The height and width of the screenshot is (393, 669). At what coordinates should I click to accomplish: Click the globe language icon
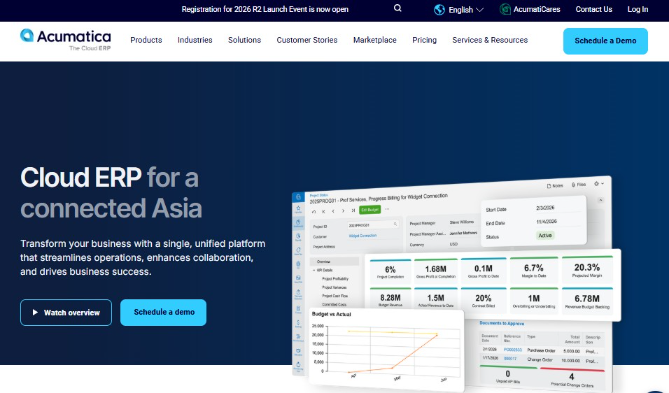coord(439,9)
